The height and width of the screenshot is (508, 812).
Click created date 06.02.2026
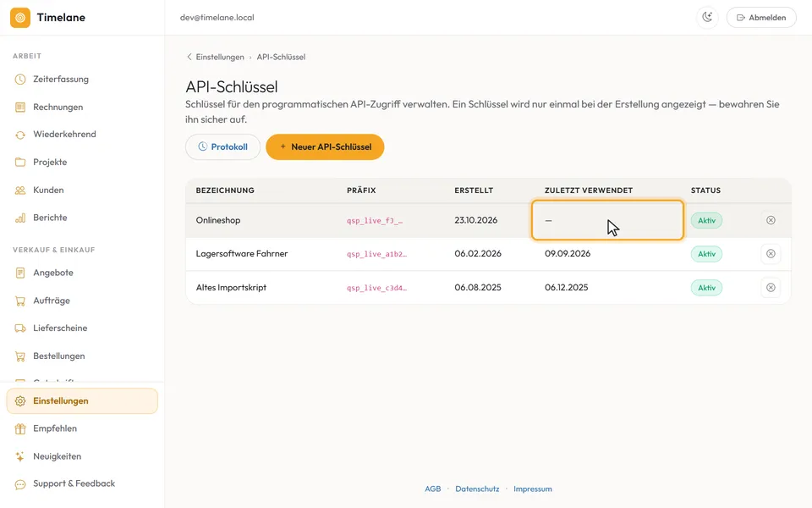click(478, 254)
